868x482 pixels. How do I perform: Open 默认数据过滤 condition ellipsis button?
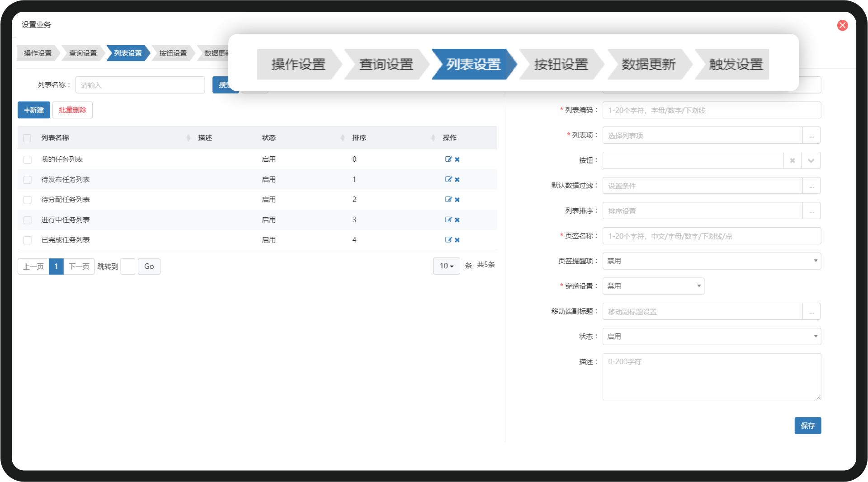point(811,186)
